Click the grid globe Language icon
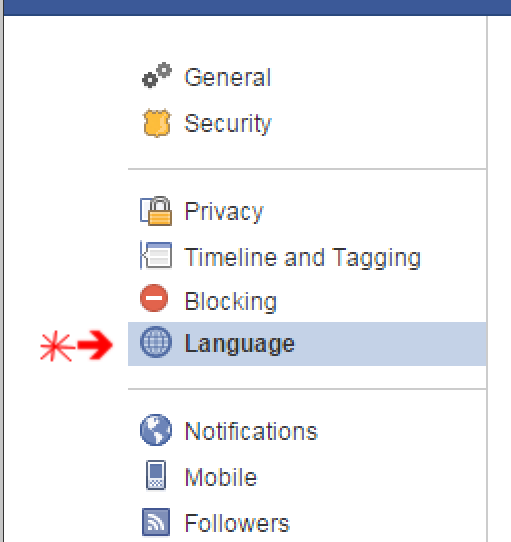Image resolution: width=511 pixels, height=542 pixels. [156, 342]
